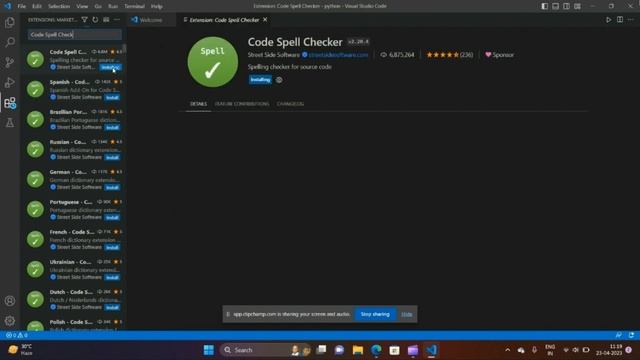Open the Testing flask icon
This screenshot has width=640, height=360.
pyautogui.click(x=10, y=122)
